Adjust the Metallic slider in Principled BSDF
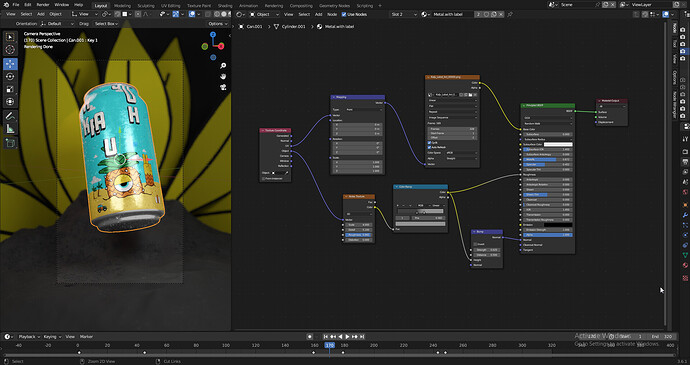The image size is (690, 365). click(547, 159)
